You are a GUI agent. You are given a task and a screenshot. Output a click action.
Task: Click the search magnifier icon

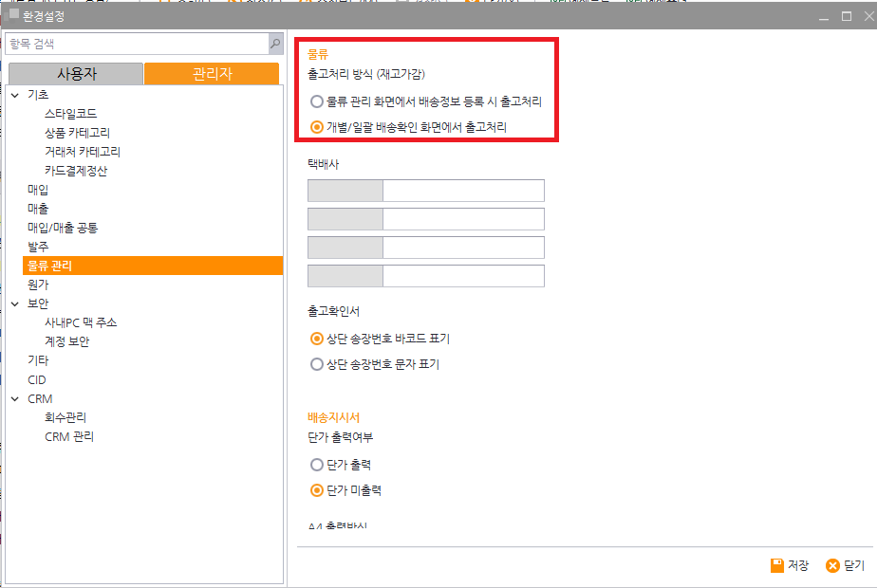click(x=274, y=44)
